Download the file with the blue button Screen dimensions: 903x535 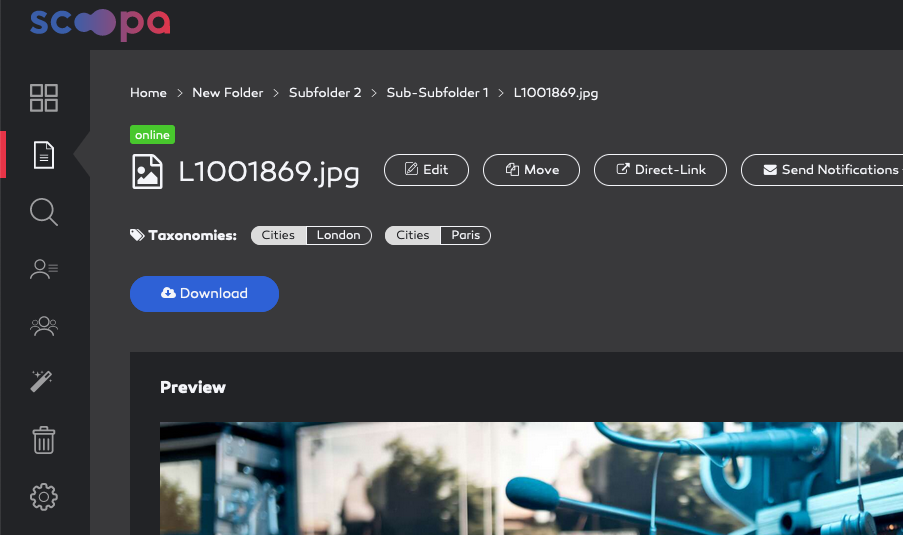click(204, 294)
